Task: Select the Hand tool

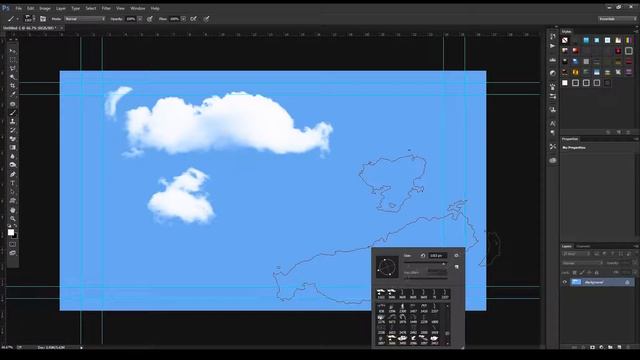Action: click(x=13, y=210)
